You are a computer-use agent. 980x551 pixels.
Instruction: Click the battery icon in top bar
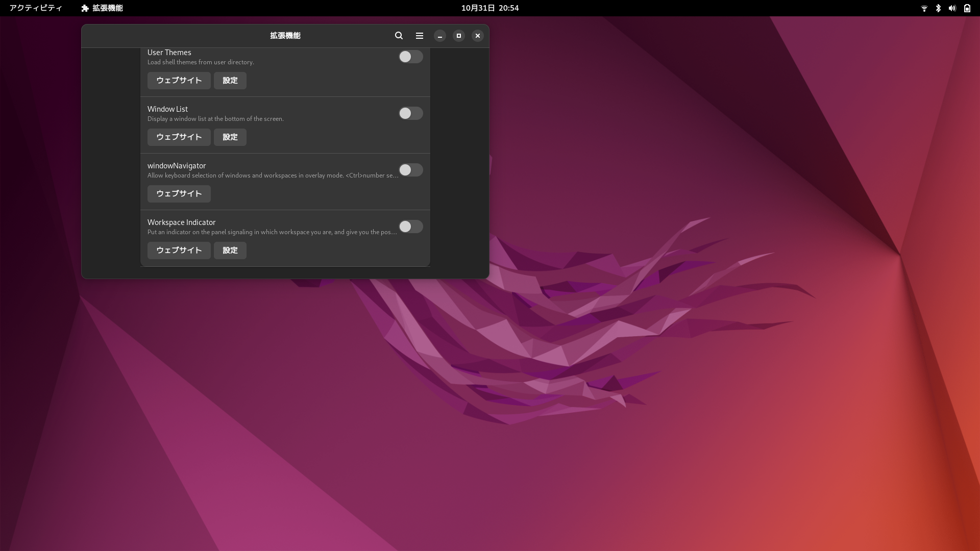pos(967,8)
